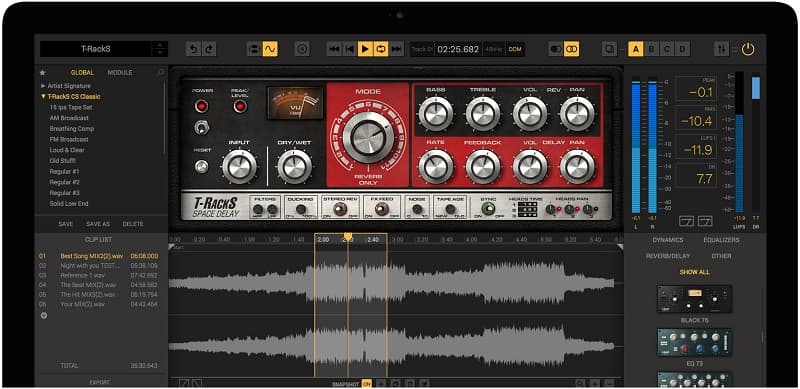Select the Loud & Clear preset
The image size is (800, 389).
[x=67, y=150]
